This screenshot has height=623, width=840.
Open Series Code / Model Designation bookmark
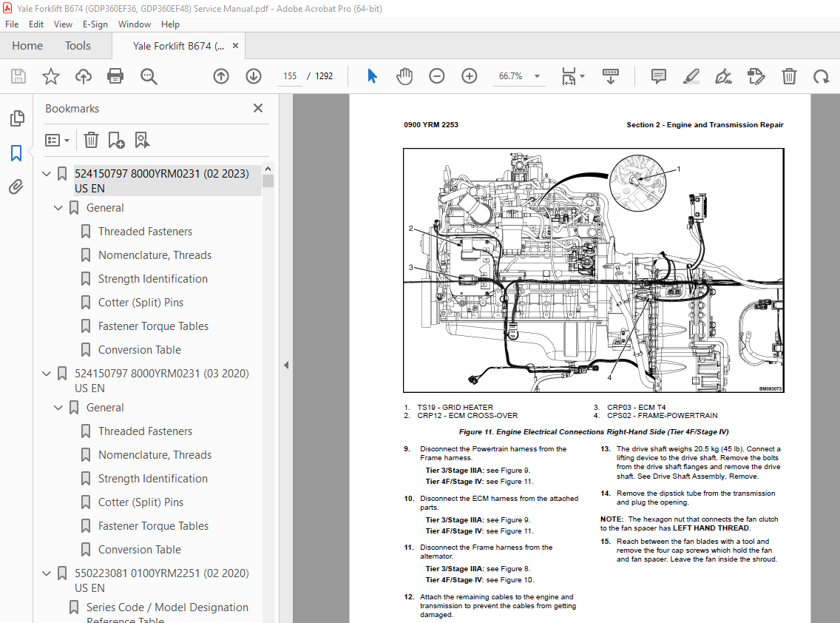tap(167, 613)
